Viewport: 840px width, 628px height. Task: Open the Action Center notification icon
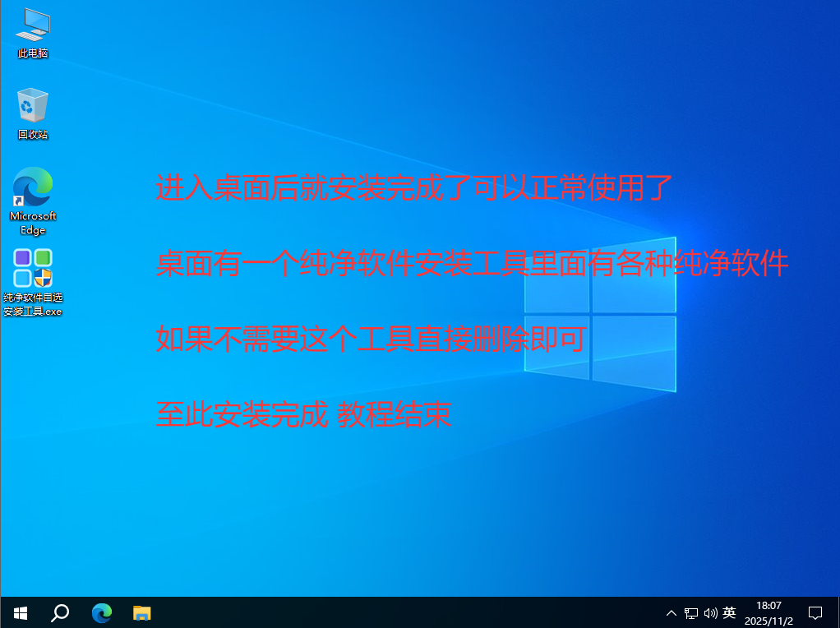click(x=815, y=612)
